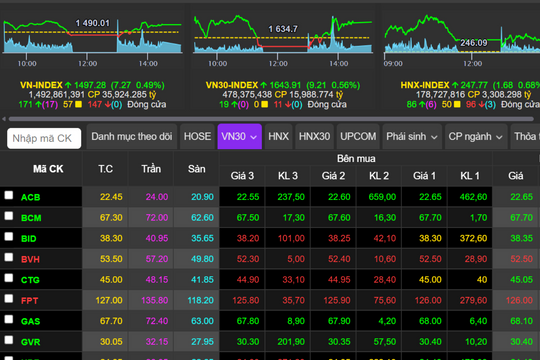Click FPT matched price 126.00 in Giá column
Viewport: 540px width, 360px height.
click(x=519, y=300)
